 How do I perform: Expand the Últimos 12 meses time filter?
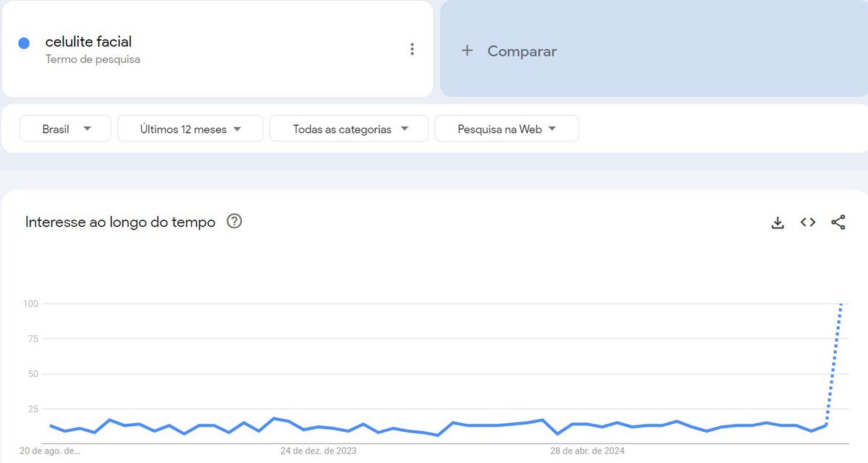pyautogui.click(x=190, y=129)
